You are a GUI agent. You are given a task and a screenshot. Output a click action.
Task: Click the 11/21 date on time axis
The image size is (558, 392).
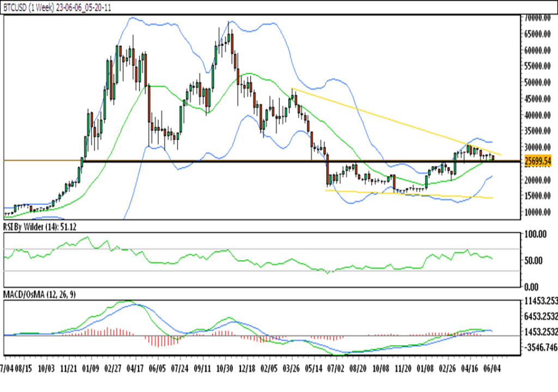[69, 369]
